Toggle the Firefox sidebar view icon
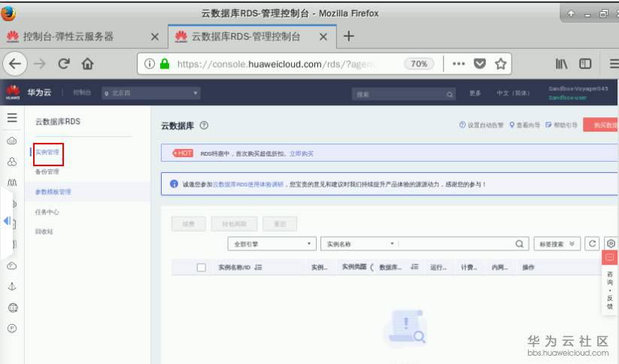Screen dimensions: 619x364 click(x=585, y=64)
